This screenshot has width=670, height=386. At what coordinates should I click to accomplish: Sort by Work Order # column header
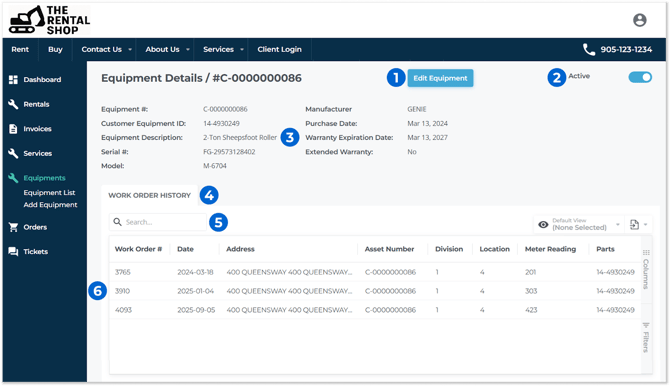click(138, 249)
